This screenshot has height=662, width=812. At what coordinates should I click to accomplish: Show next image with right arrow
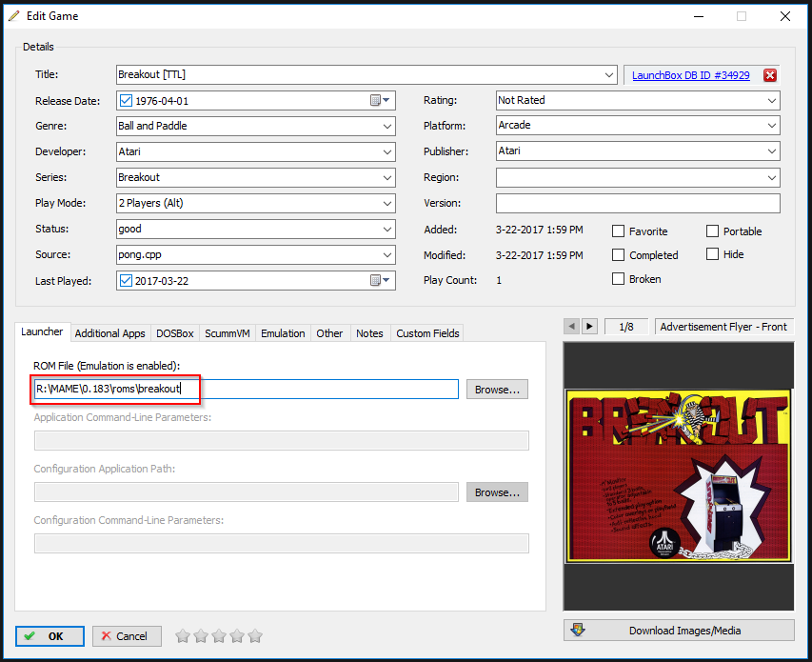click(589, 327)
